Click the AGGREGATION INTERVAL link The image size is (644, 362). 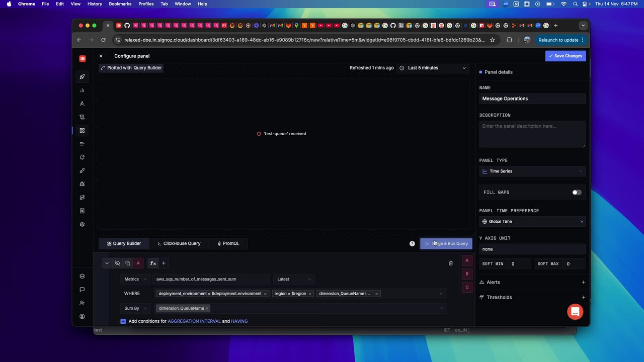(194, 321)
